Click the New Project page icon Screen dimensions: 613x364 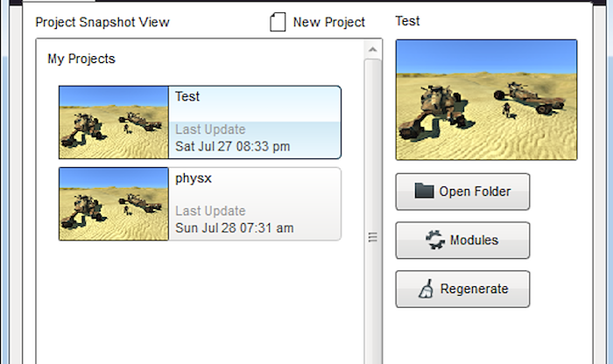point(278,22)
